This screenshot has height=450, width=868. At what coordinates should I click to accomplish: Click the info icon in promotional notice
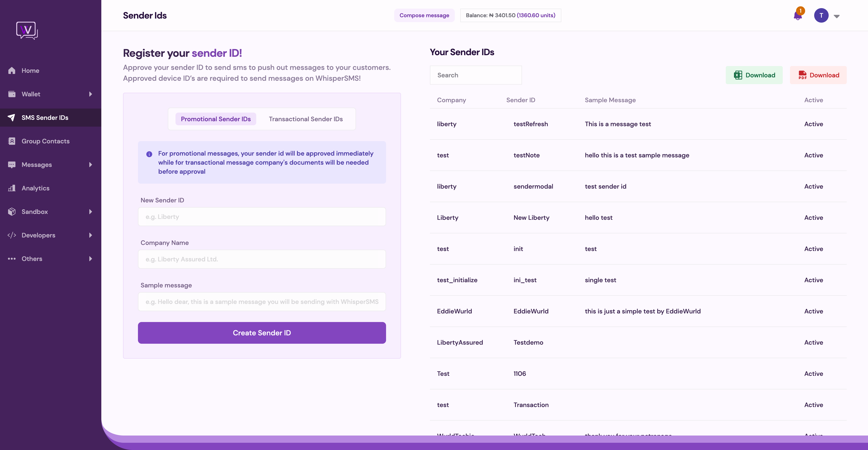coord(149,154)
